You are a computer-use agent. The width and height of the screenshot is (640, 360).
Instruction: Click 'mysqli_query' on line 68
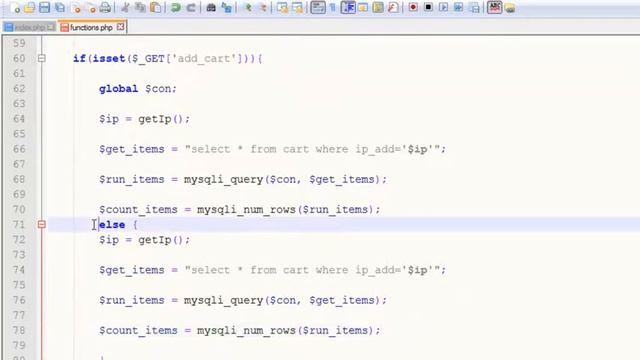pos(223,179)
